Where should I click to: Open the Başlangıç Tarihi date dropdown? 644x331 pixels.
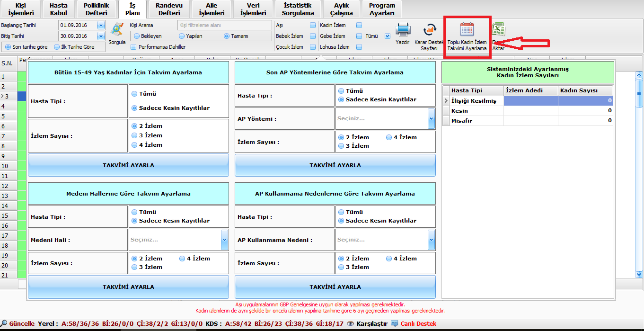click(101, 25)
